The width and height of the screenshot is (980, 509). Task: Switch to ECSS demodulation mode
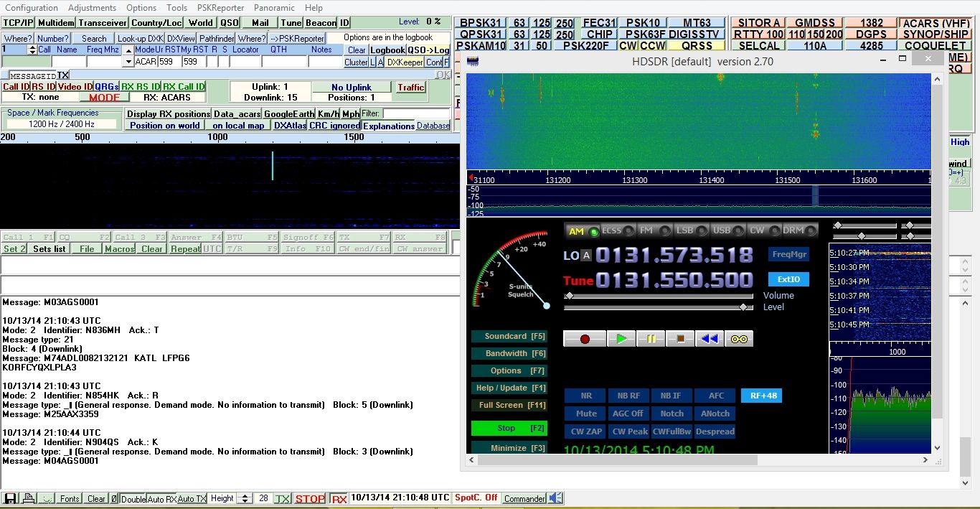(x=618, y=231)
